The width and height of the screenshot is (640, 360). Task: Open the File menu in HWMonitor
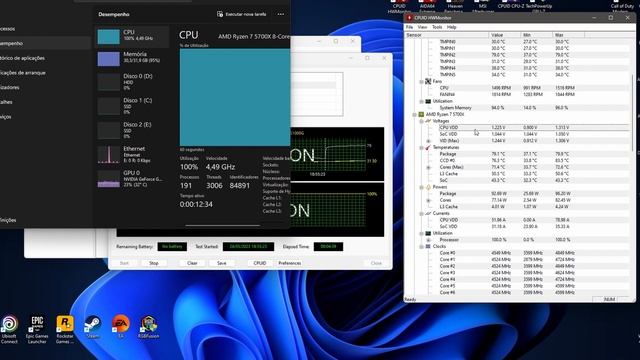click(409, 27)
